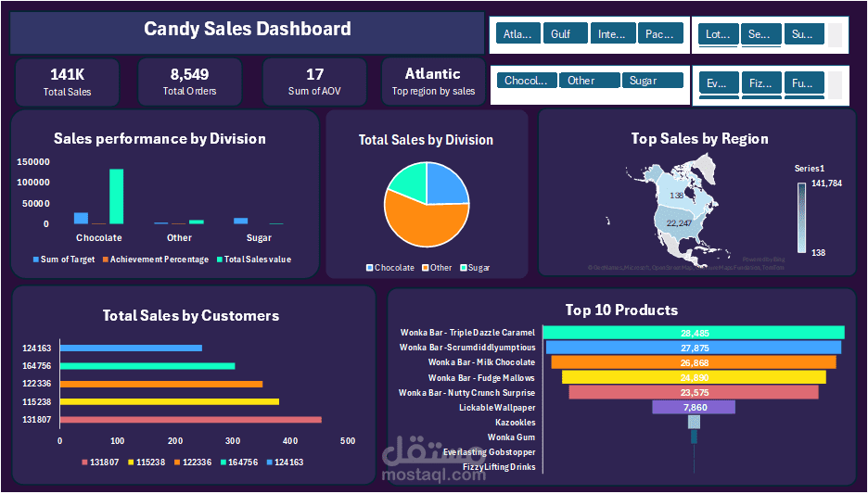Select the orange Other pie slice

tap(424, 224)
